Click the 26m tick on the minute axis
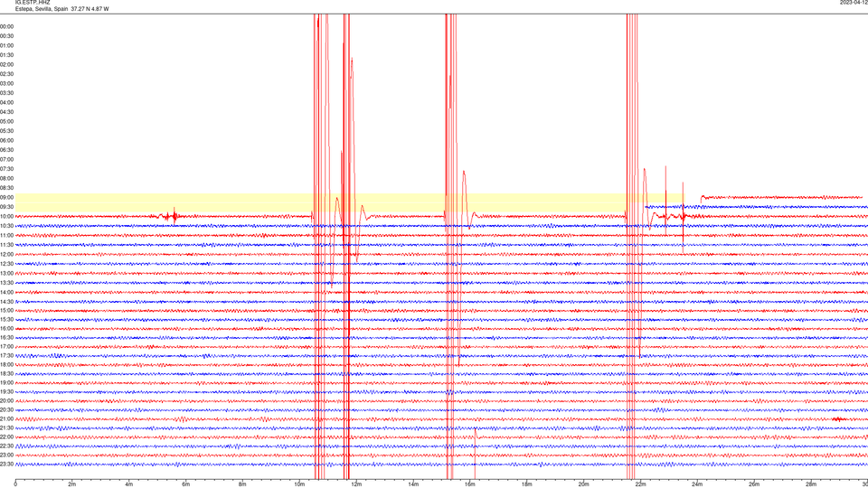The height and width of the screenshot is (488, 868). 754,484
